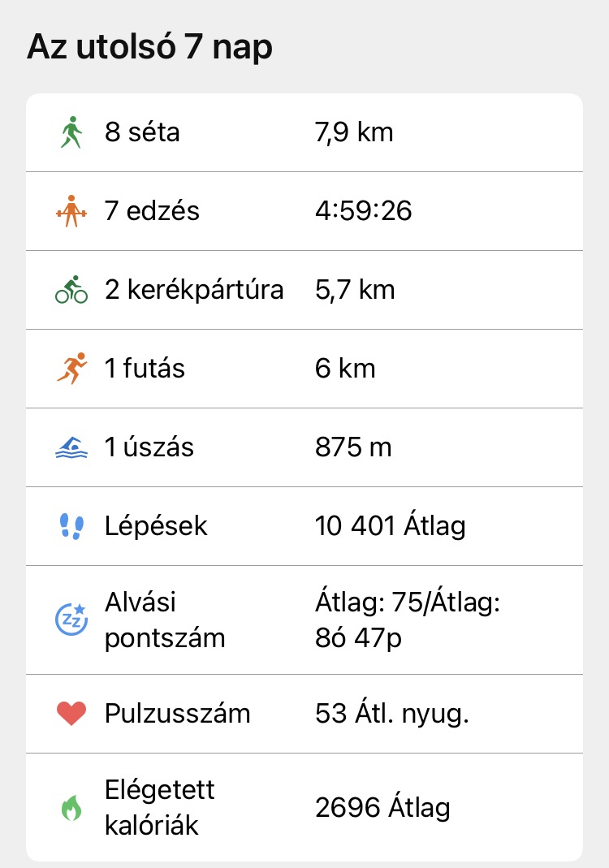Tap the blue swimming icon
This screenshot has width=609, height=868.
tap(71, 447)
